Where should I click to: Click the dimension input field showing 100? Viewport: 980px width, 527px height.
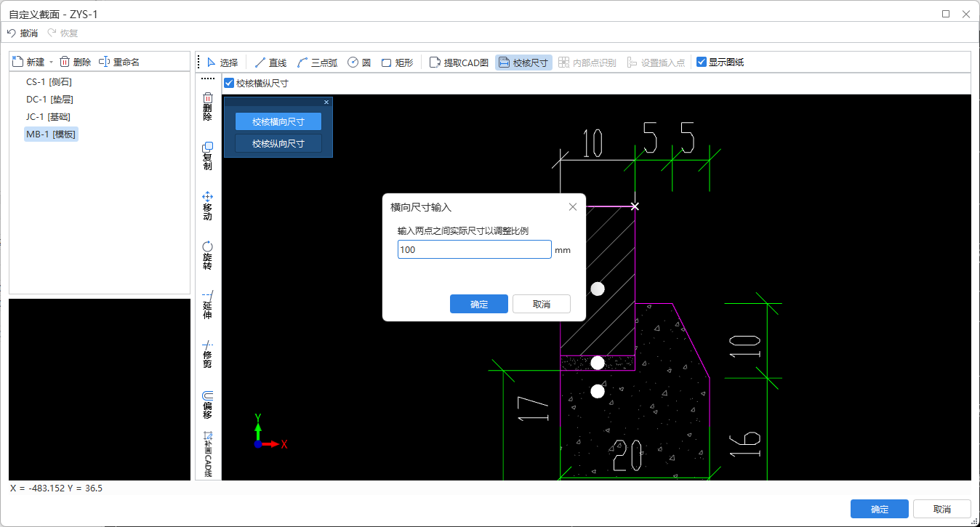pyautogui.click(x=474, y=249)
